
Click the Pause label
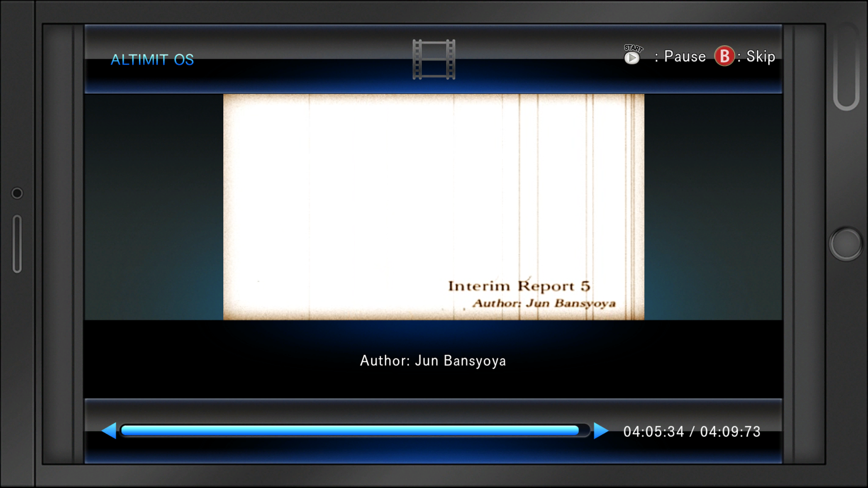pos(684,57)
